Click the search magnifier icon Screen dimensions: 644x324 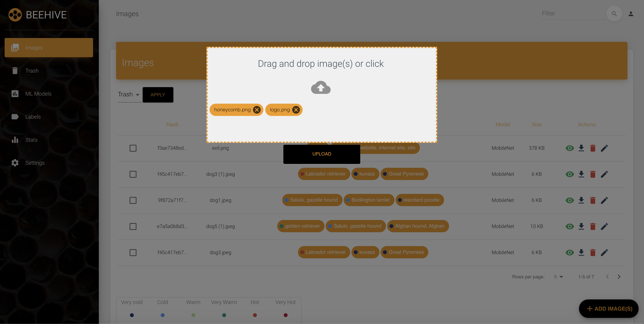coord(614,14)
